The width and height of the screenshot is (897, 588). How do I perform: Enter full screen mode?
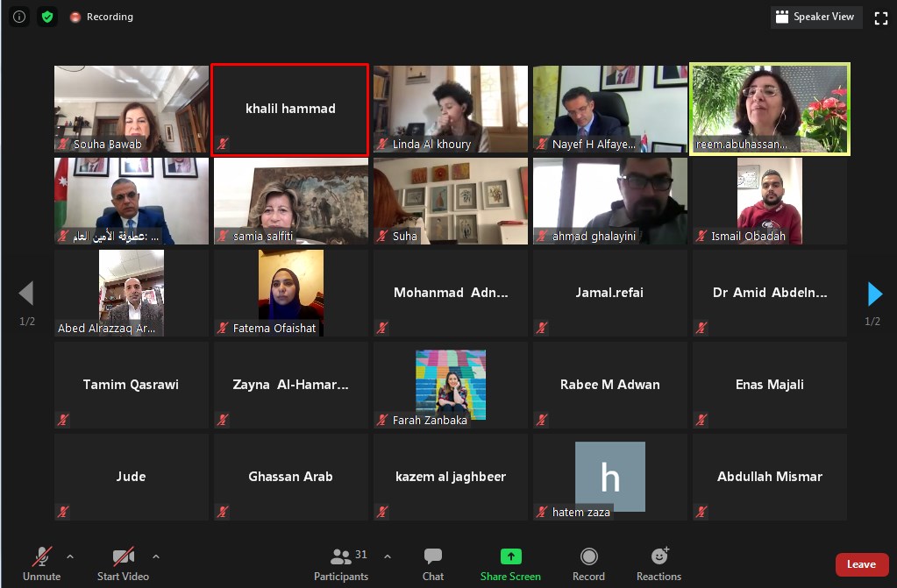(881, 17)
